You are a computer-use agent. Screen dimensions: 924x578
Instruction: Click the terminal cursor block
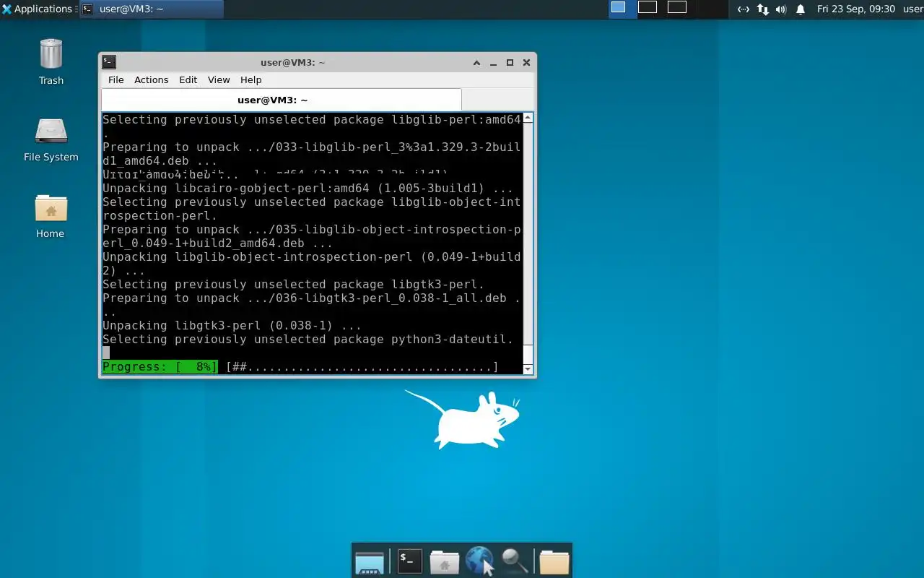(x=106, y=353)
